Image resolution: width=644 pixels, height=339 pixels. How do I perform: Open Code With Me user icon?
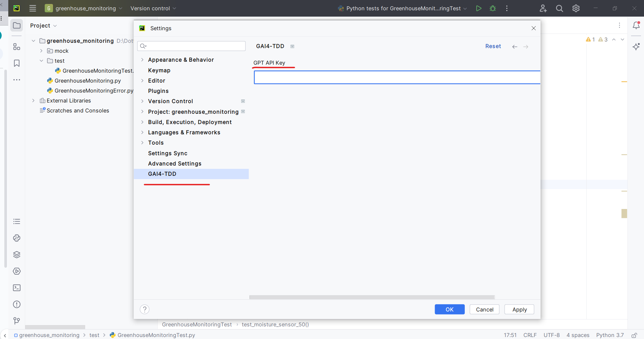click(543, 8)
